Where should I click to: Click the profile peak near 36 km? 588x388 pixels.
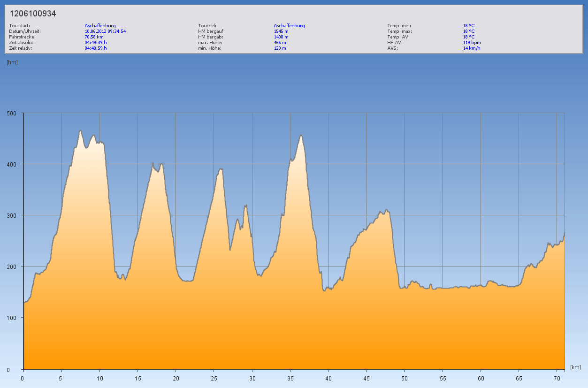click(301, 136)
